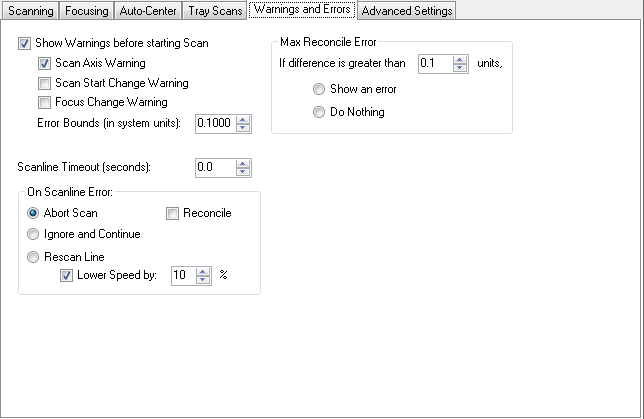Open the Advanced Settings tab
644x419 pixels.
click(407, 11)
